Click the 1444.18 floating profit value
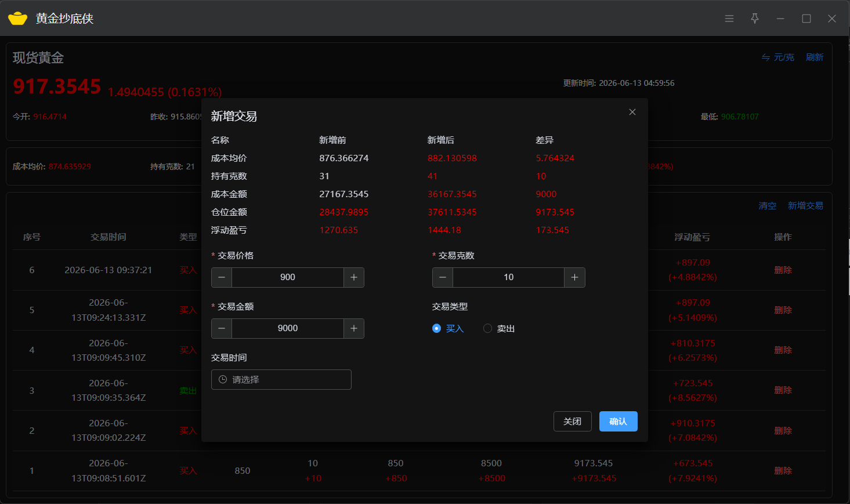Viewport: 850px width, 504px height. (444, 230)
